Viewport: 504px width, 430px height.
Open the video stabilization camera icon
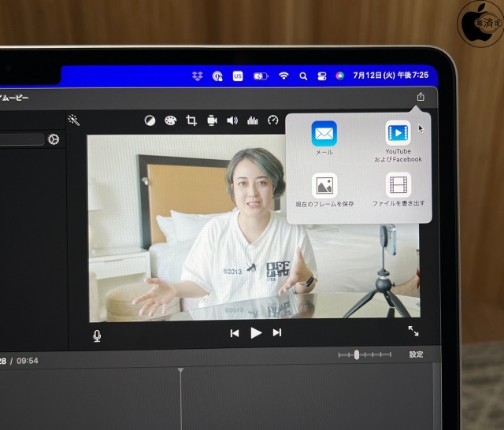click(x=212, y=120)
